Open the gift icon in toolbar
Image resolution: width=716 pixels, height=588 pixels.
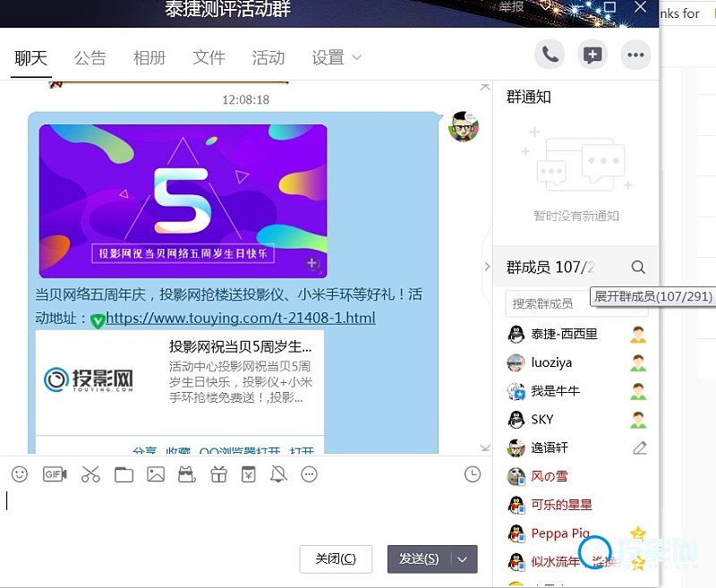[x=218, y=474]
